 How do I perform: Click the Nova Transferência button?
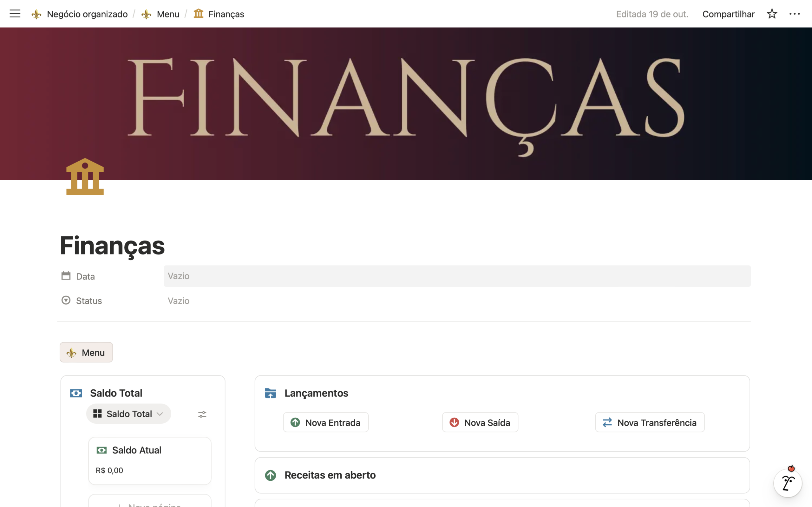click(650, 422)
